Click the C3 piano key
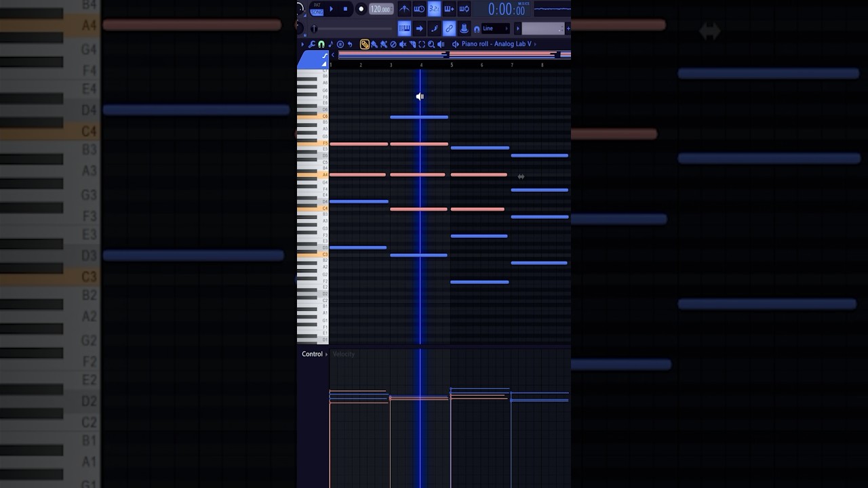 [313, 255]
